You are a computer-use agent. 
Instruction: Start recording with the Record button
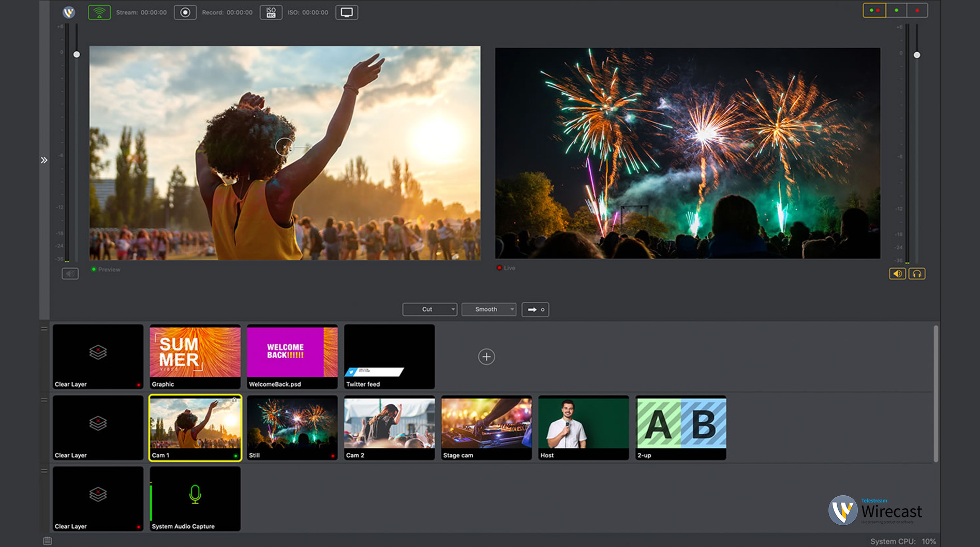tap(185, 12)
